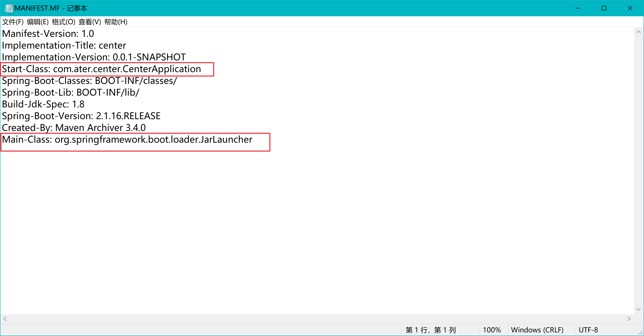644x336 pixels.
Task: Place cursor in Start-Class line
Action: pyautogui.click(x=101, y=69)
